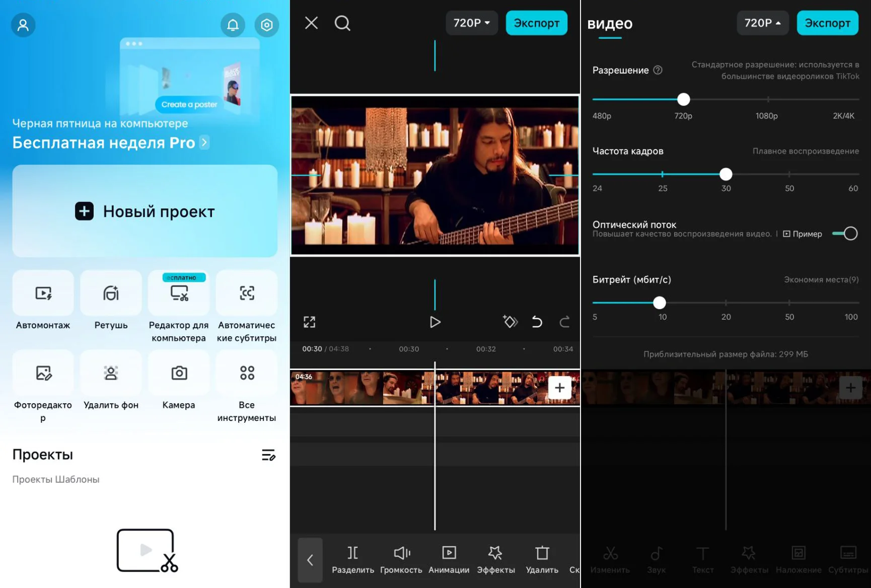Open the 720P dropdown in the editor

(x=471, y=23)
